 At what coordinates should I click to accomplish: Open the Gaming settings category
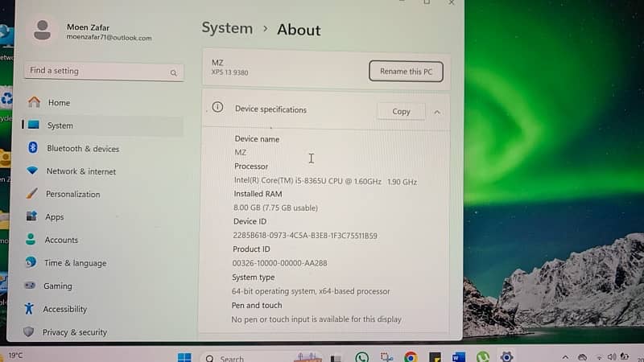[57, 286]
